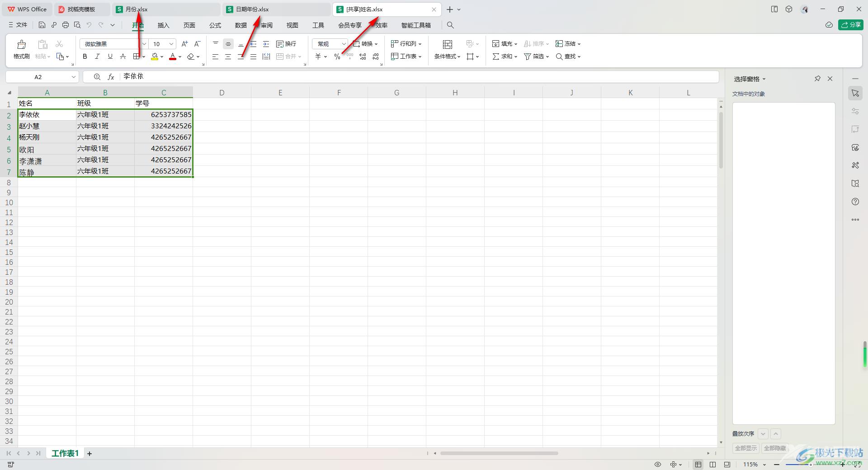Switch to normal view in status bar
Screen dimensions: 868x470
pyautogui.click(x=698, y=464)
